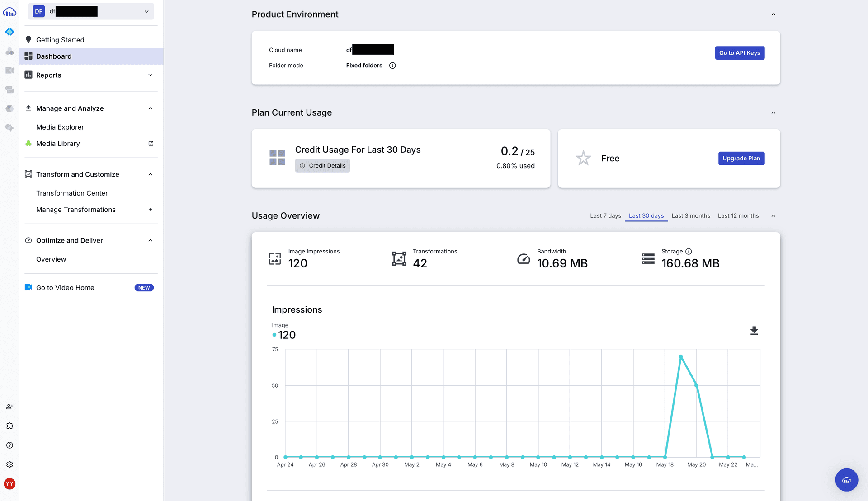Collapse Usage Overview section
Screen dimensions: 868x501
coord(774,215)
